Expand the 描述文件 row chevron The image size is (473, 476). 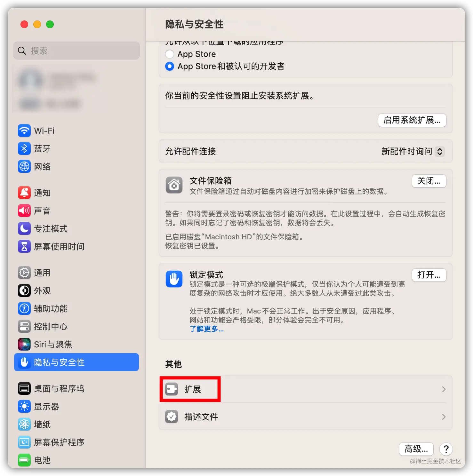coord(444,417)
